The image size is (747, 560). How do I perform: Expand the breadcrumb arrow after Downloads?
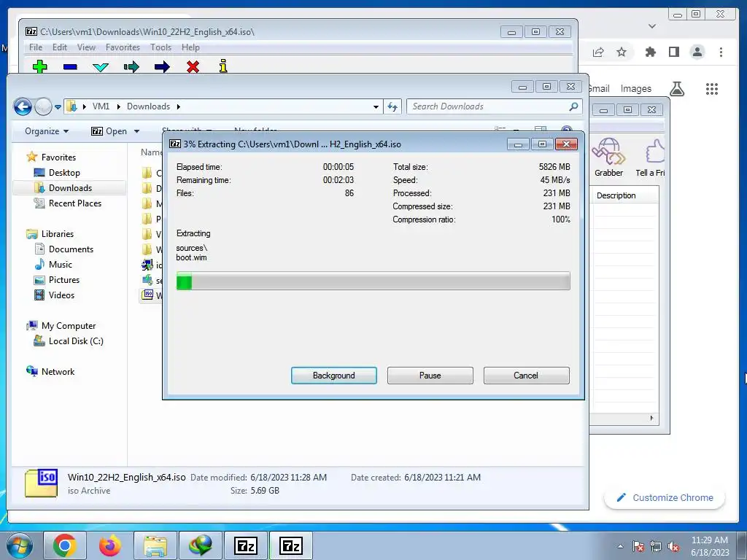pyautogui.click(x=179, y=106)
